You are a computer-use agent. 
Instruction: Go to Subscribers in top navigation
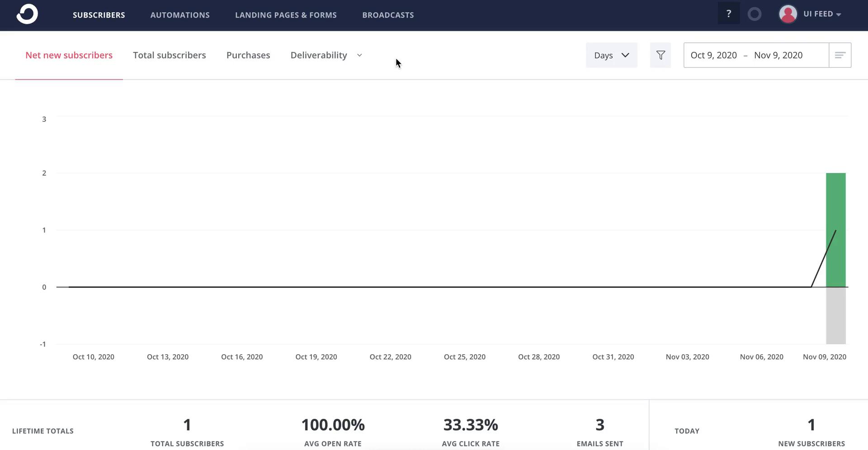click(99, 15)
